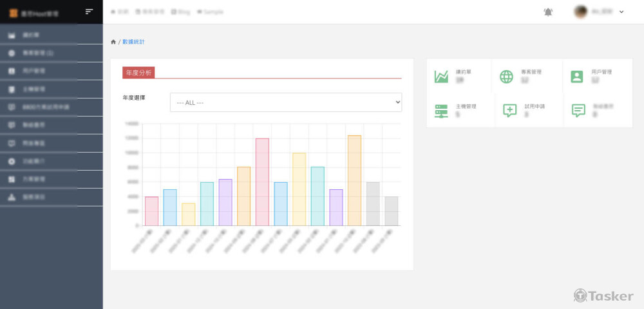Click the green globe icon for 專案管理
The width and height of the screenshot is (644, 309).
(507, 77)
